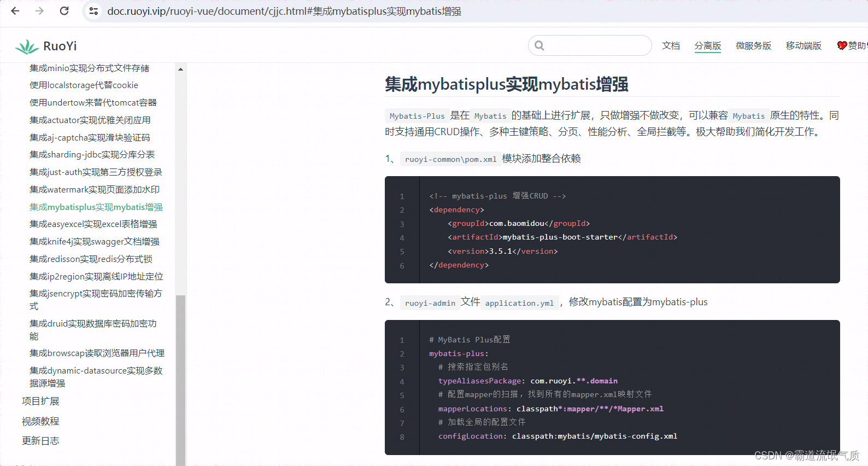
Task: Open 使用localstorage代替cookie sidebar link
Action: [84, 85]
